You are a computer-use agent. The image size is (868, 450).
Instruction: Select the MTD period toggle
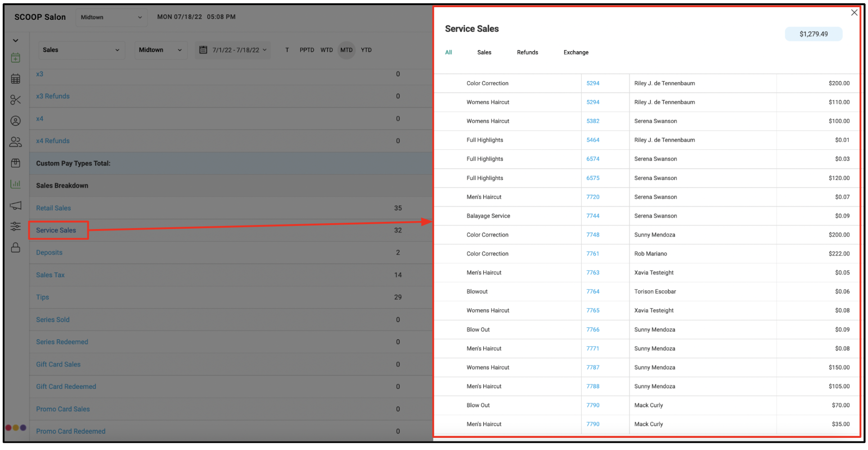346,50
